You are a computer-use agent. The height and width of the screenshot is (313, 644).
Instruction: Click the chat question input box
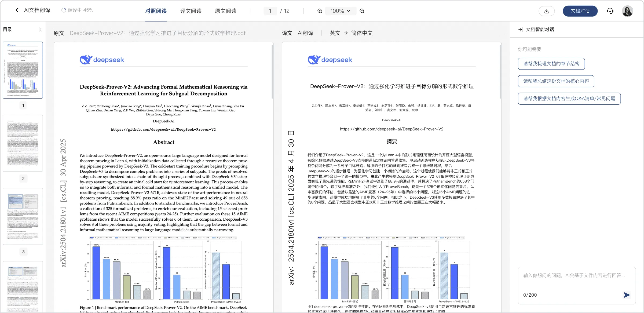pos(577,286)
